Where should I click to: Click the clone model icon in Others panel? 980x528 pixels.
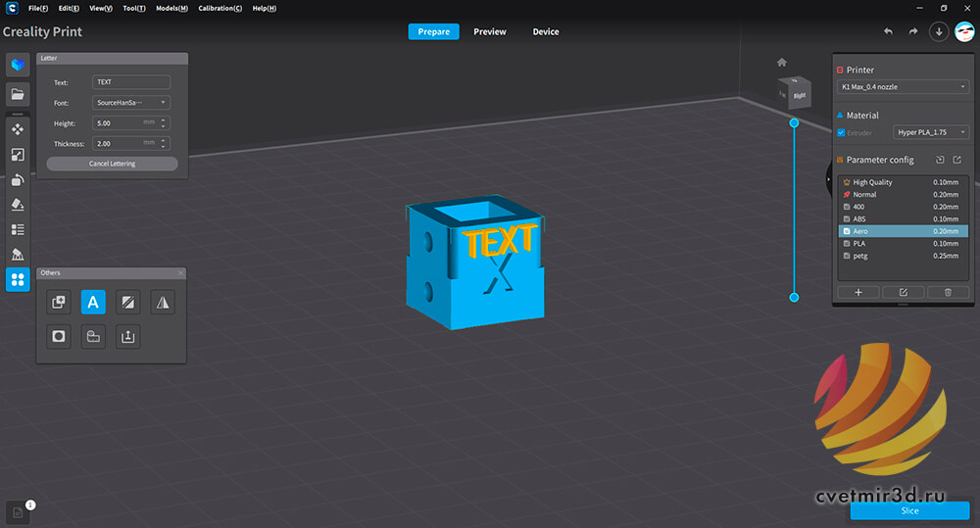[x=58, y=303]
